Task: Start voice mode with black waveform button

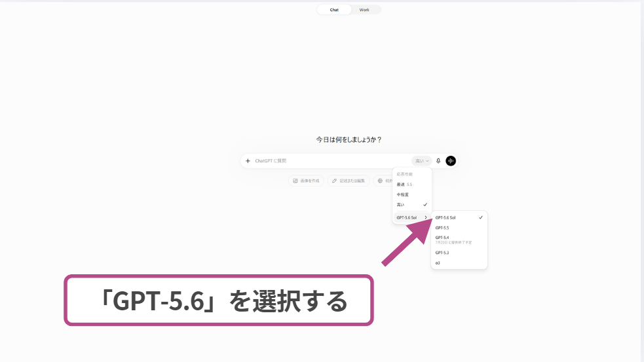Action: pyautogui.click(x=451, y=161)
